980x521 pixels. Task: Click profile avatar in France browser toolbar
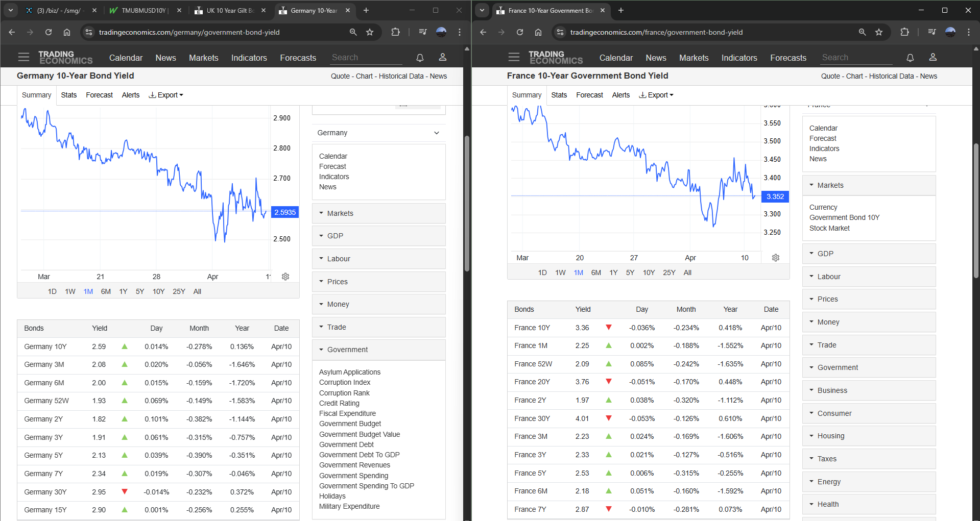(x=950, y=32)
